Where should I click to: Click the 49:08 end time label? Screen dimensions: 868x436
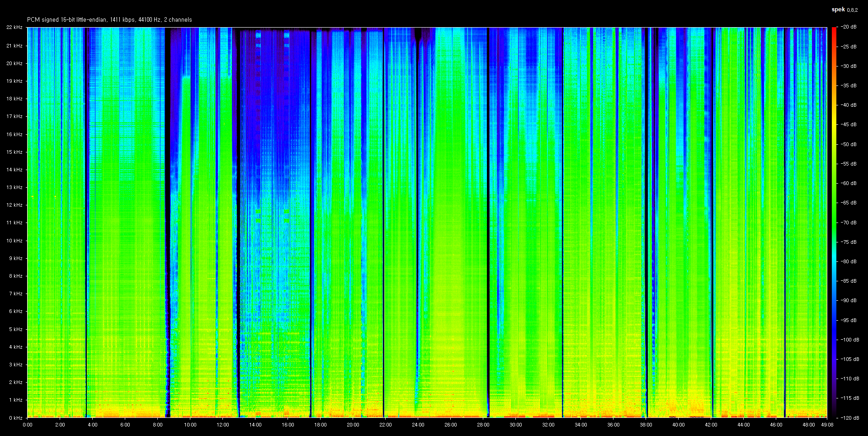click(x=827, y=425)
